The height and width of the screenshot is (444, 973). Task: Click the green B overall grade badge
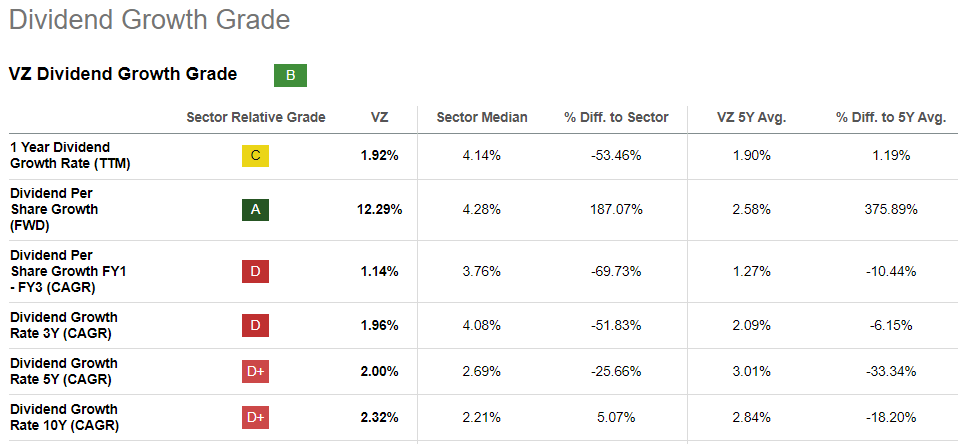click(290, 75)
